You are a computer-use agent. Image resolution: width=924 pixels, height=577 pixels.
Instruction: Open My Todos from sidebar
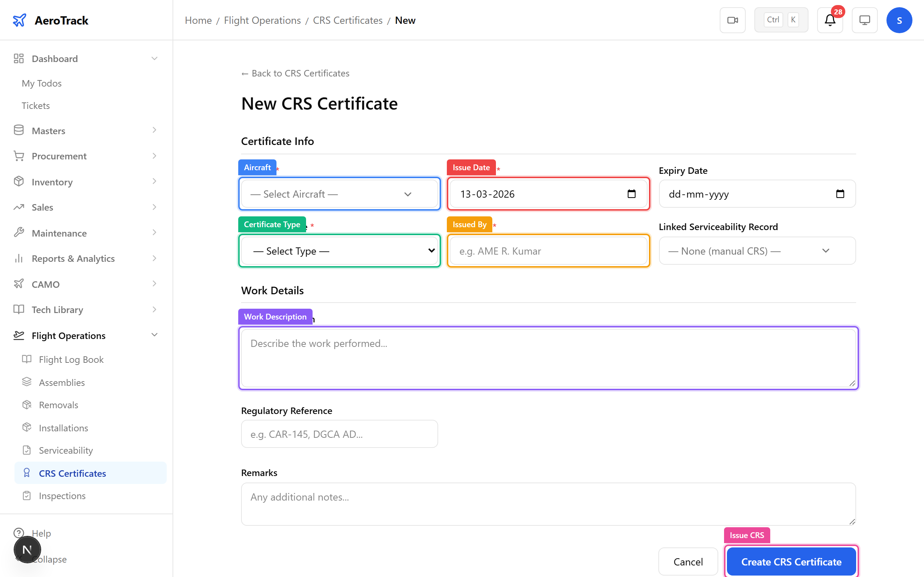(x=41, y=83)
